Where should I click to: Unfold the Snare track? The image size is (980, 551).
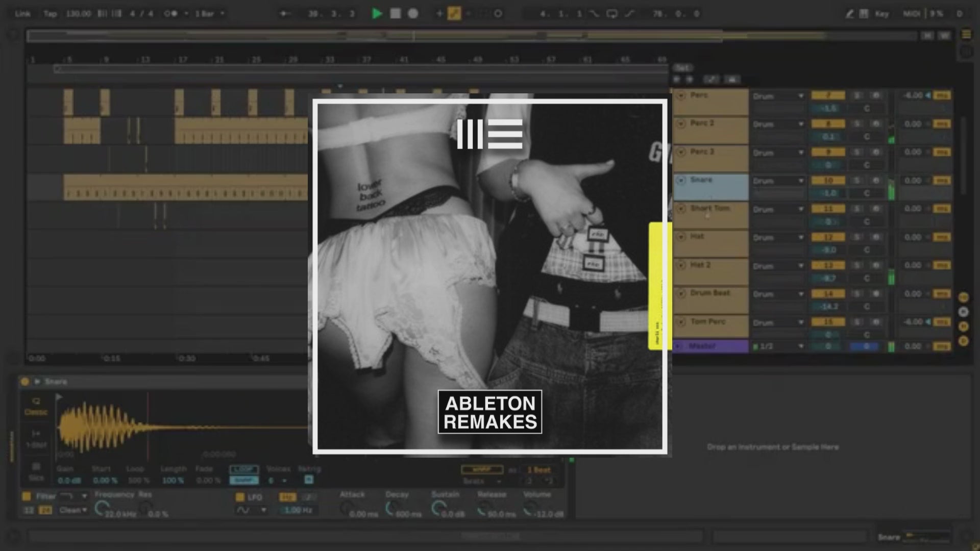(681, 180)
